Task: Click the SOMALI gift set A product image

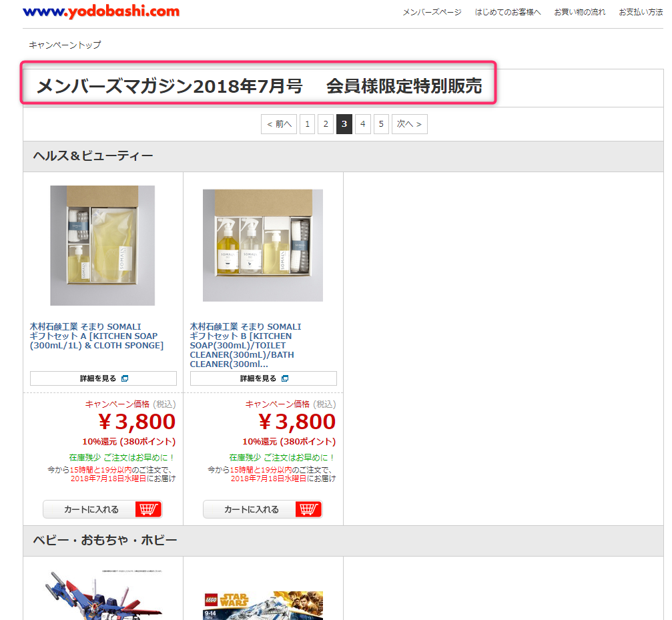Action: pyautogui.click(x=102, y=246)
